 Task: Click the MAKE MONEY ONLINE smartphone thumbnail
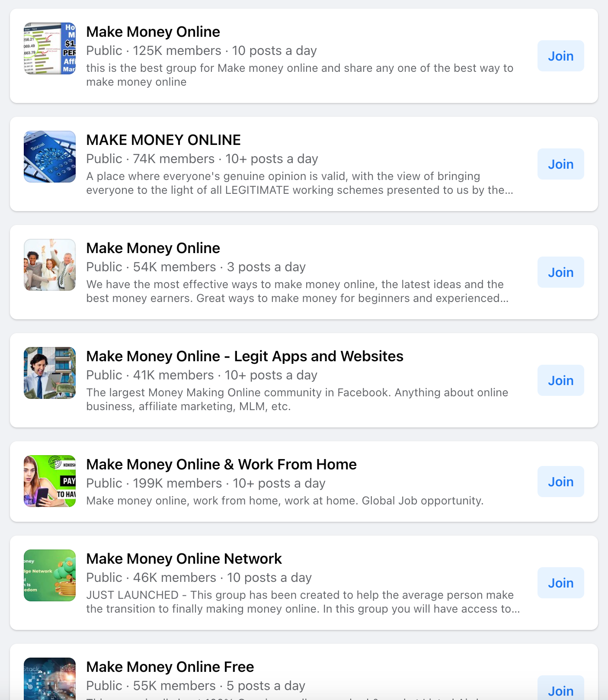coord(50,157)
